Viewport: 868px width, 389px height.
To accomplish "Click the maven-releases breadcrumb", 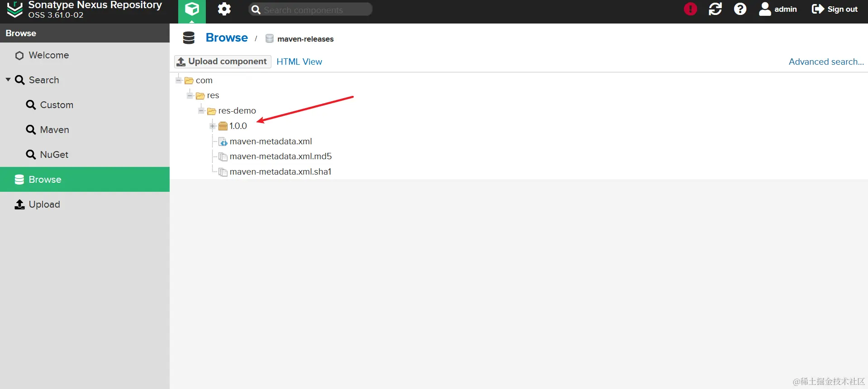I will [305, 39].
